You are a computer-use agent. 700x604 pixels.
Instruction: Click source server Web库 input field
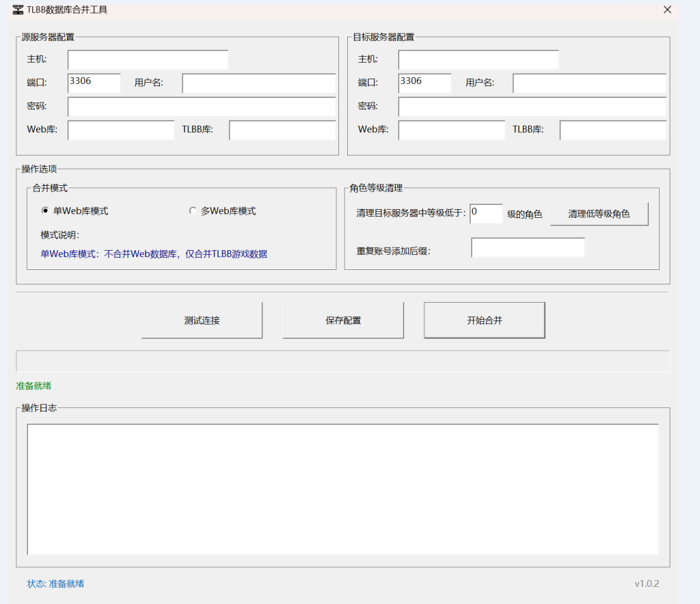121,130
